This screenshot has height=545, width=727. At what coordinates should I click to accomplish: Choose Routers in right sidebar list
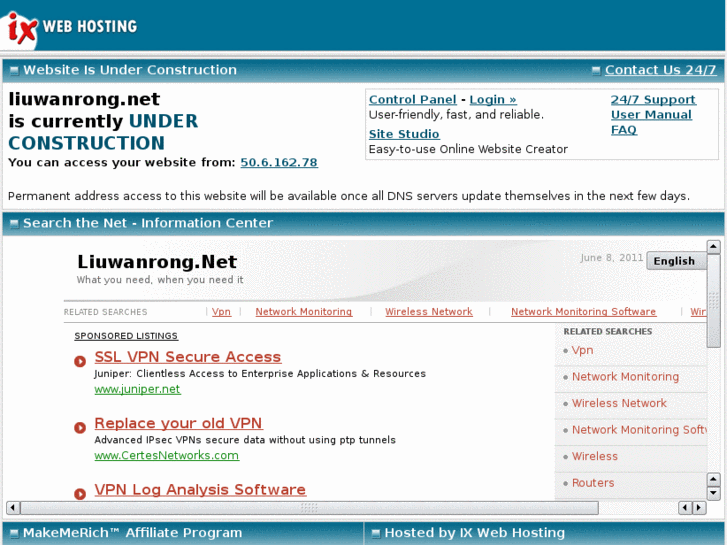(593, 482)
